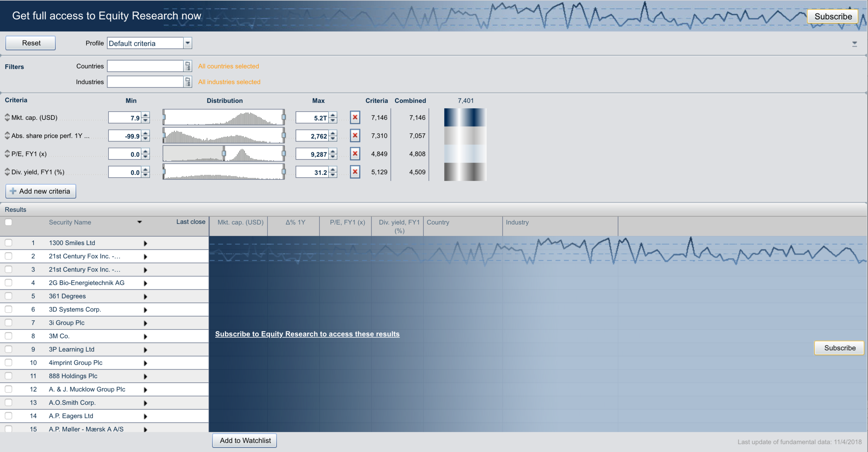Click reorder handle for Div. yield criteria
868x452 pixels.
(7, 172)
